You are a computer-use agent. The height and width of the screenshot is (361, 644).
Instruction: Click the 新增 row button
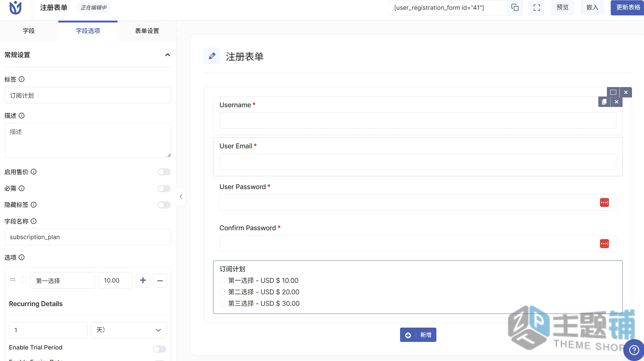(418, 335)
